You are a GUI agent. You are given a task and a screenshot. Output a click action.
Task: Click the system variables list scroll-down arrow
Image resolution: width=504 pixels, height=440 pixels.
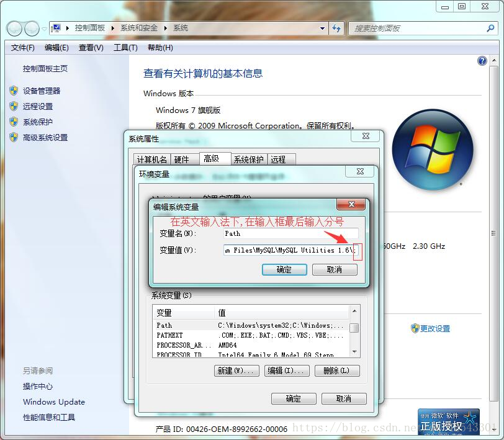pyautogui.click(x=354, y=352)
